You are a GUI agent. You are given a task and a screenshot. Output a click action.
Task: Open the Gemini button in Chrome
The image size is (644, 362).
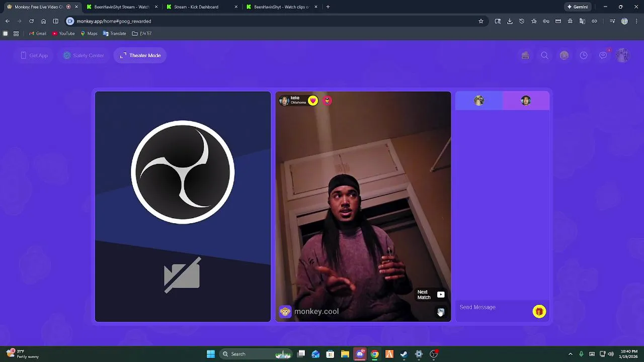point(577,7)
